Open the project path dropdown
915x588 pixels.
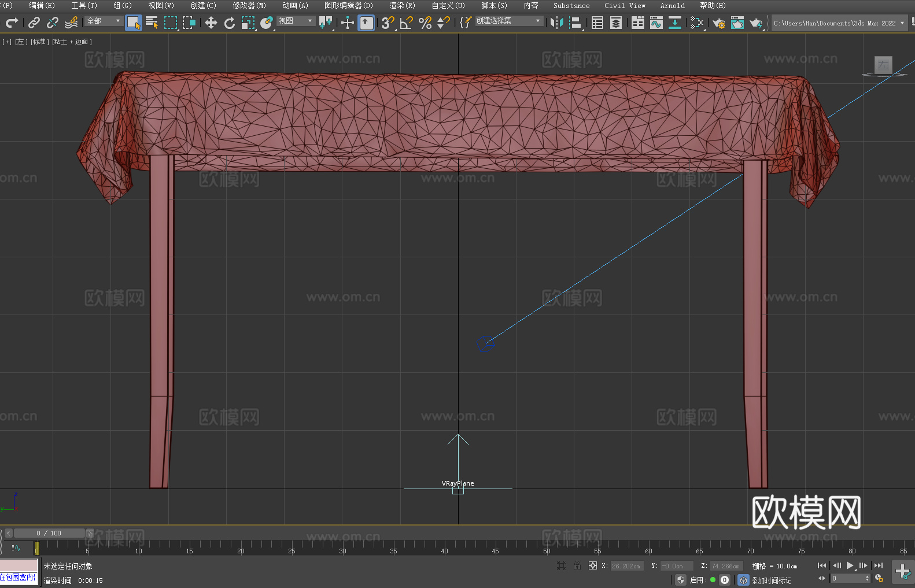tap(839, 23)
